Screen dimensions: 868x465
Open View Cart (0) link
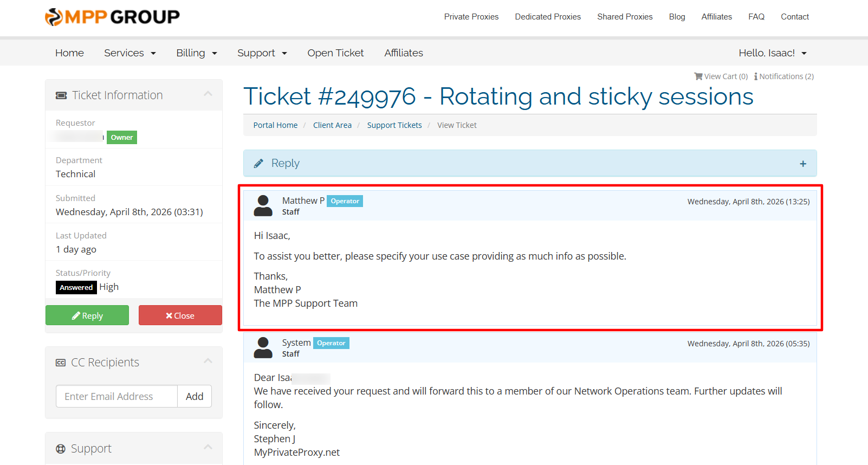721,76
